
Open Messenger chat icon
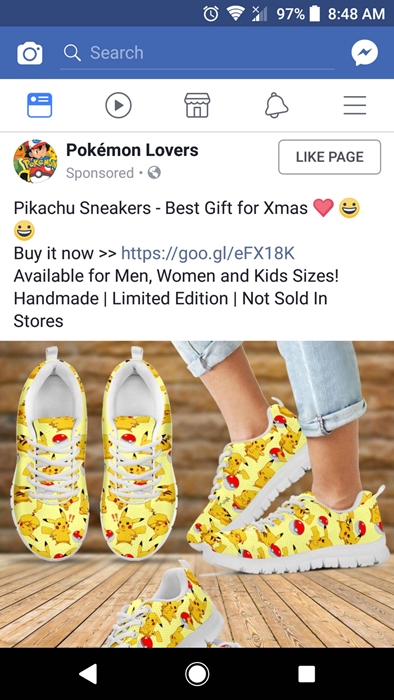(364, 53)
